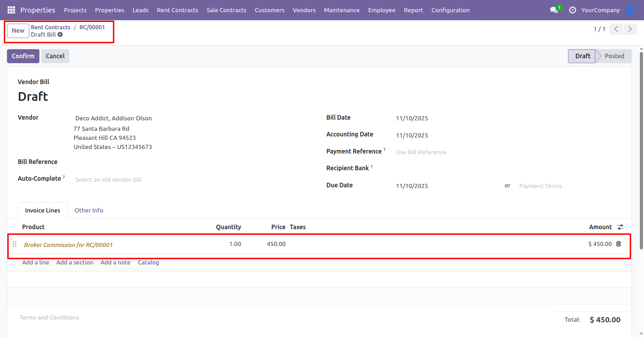Grab the drag handle of Broker Commission line
644x337 pixels.
tap(15, 244)
